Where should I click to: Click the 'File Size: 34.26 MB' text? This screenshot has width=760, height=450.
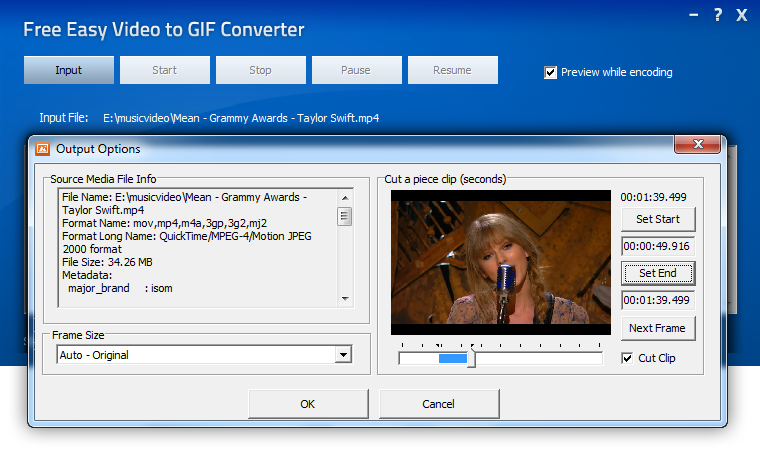pos(107,262)
